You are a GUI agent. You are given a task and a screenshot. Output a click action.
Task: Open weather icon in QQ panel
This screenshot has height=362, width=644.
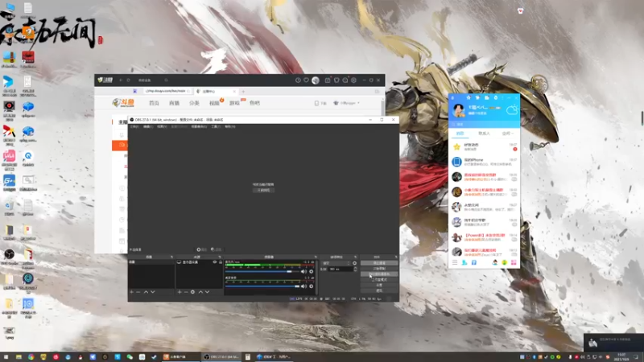pos(513,109)
